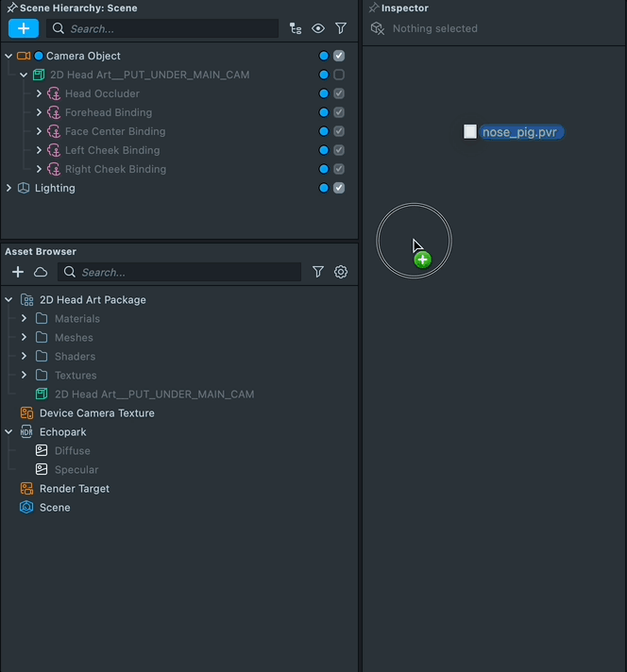The image size is (627, 672).
Task: Open the Scene Hierarchy filter icon
Action: pos(341,28)
